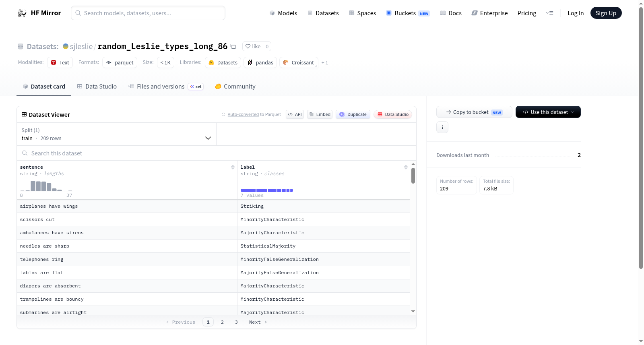644x345 pixels.
Task: Click the sjleslie user avatar
Action: click(66, 46)
